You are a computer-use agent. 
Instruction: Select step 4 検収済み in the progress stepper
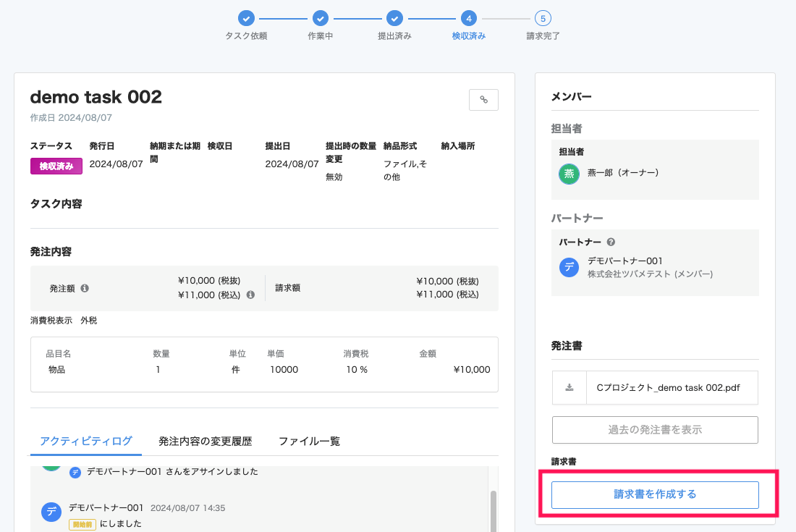click(x=468, y=18)
